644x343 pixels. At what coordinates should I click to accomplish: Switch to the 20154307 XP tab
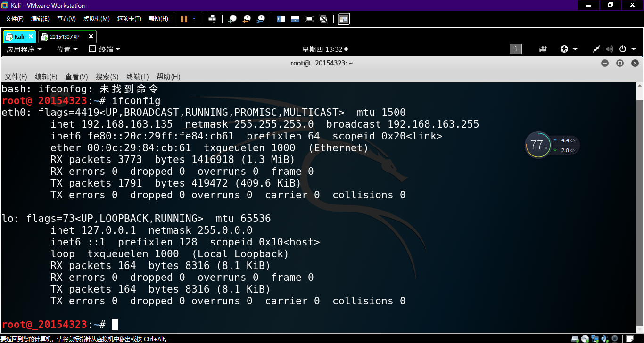pyautogui.click(x=64, y=37)
